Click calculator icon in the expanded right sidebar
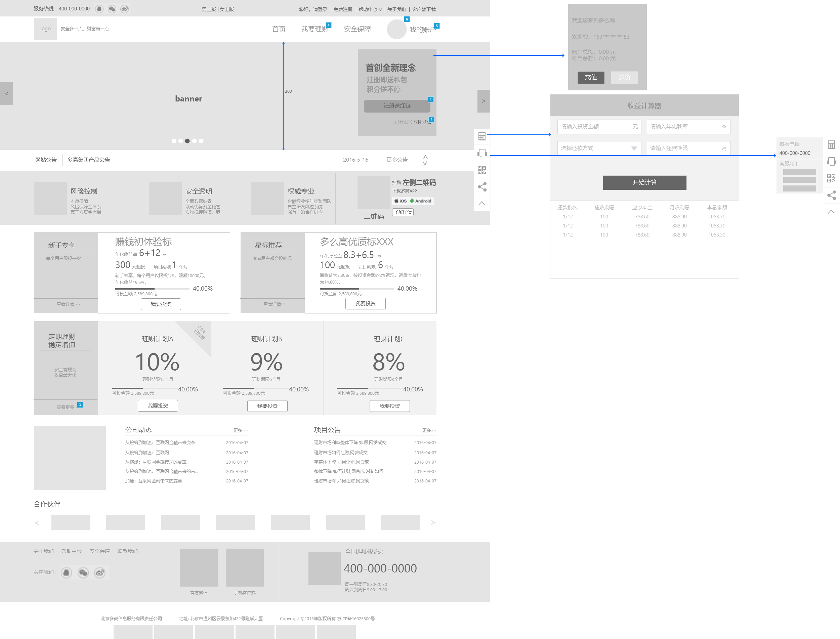The width and height of the screenshot is (840, 639). click(x=831, y=144)
